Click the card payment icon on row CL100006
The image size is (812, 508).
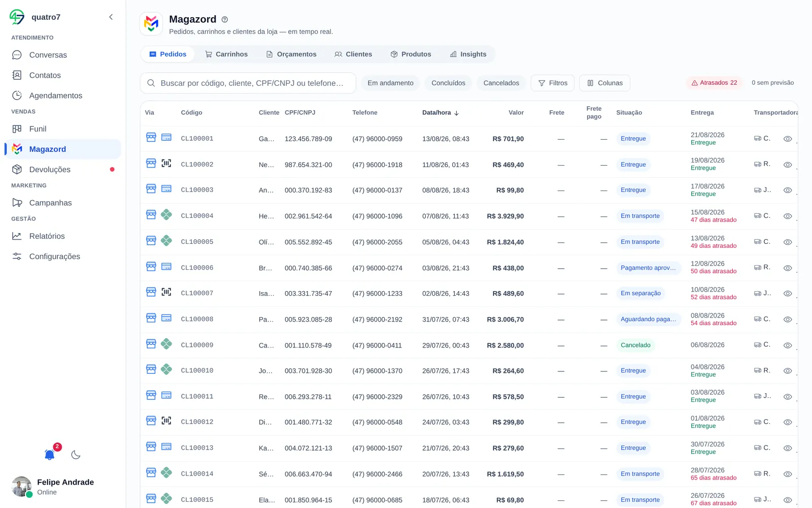[x=166, y=266]
